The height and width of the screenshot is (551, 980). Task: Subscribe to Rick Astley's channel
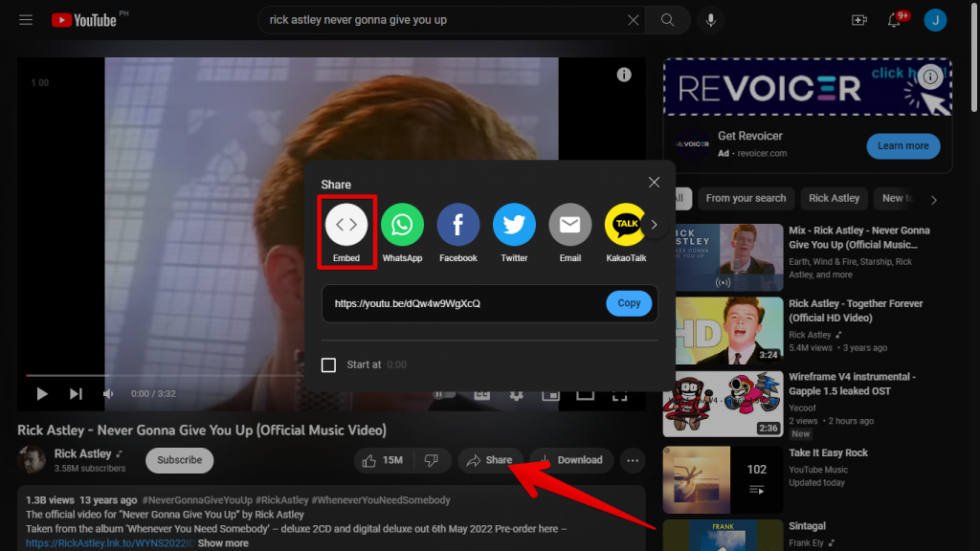coord(179,460)
